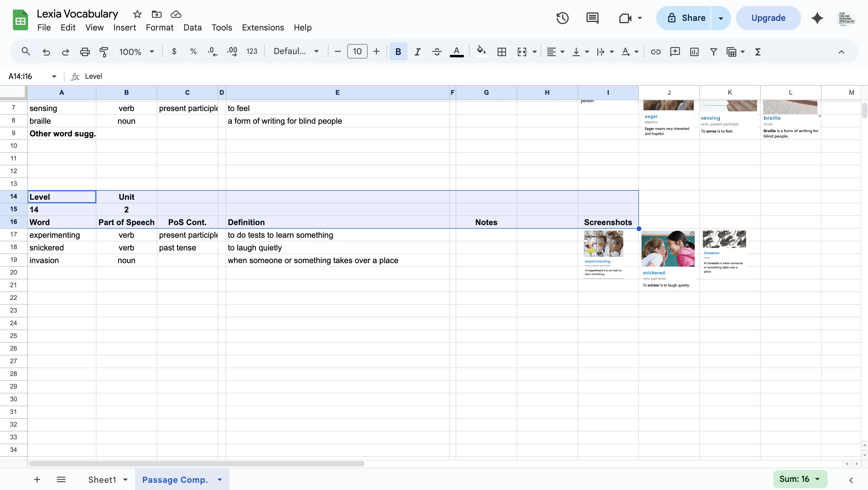
Task: Create a filter on the data
Action: [713, 52]
